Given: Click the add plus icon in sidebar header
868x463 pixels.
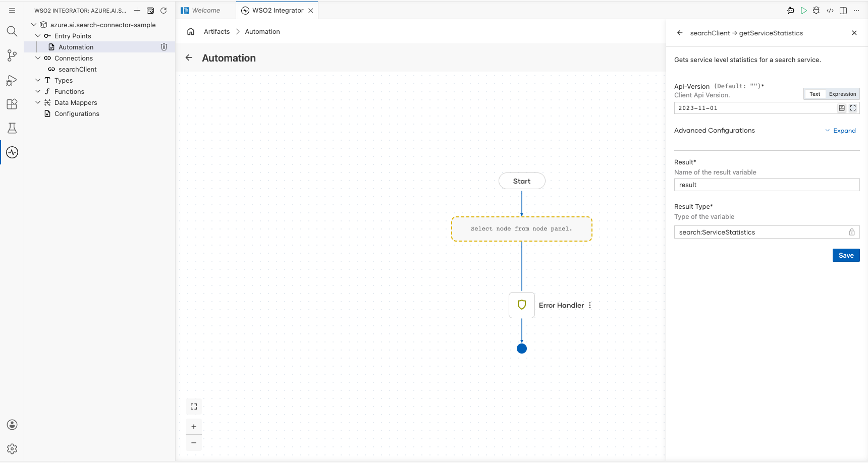Looking at the screenshot, I should pyautogui.click(x=137, y=10).
